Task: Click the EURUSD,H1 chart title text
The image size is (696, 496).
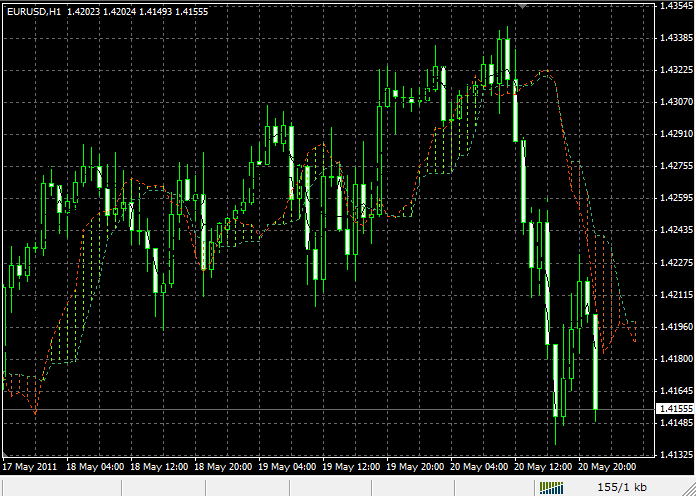Action: coord(34,12)
